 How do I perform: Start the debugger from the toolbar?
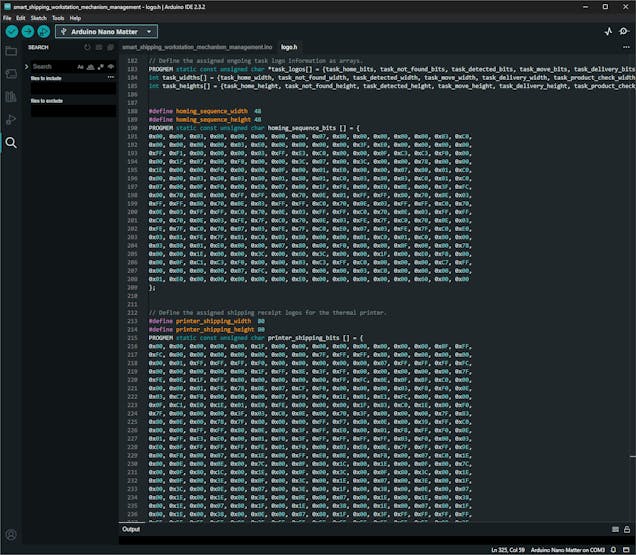[43, 31]
